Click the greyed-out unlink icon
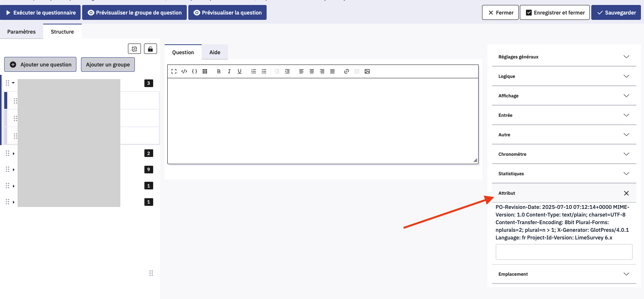Screen dimensions: 644x299 coord(357,71)
